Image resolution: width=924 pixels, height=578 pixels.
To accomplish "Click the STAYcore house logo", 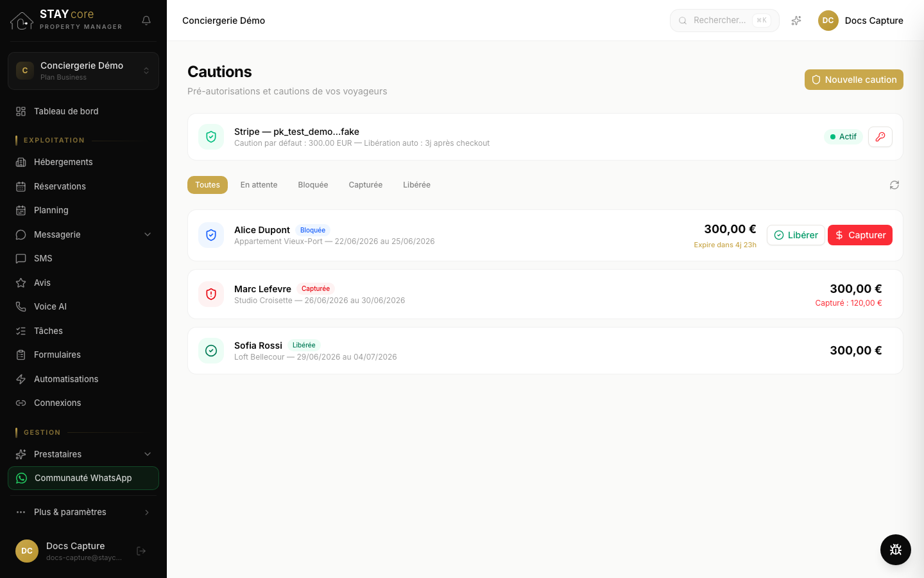I will point(22,21).
